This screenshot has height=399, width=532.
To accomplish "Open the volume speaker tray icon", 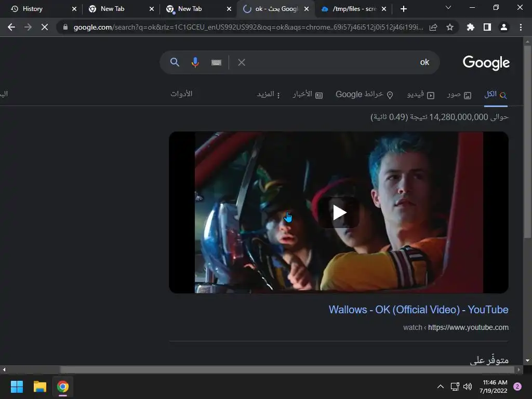I will pos(468,387).
